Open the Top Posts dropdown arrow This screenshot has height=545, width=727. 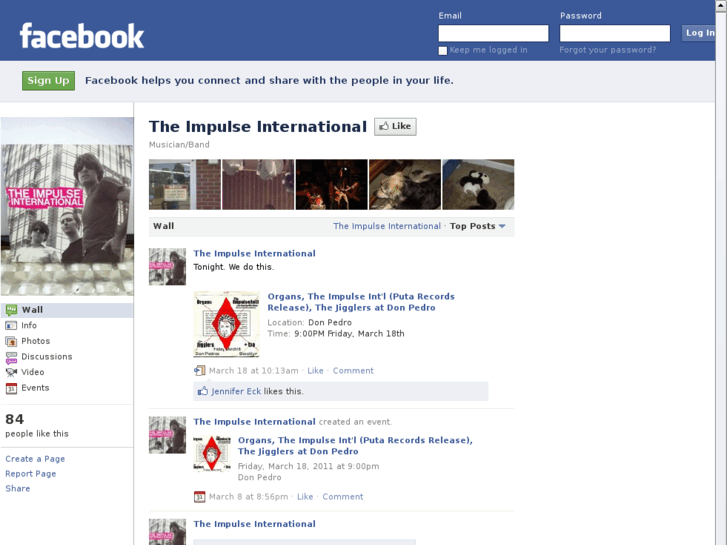[x=502, y=226]
